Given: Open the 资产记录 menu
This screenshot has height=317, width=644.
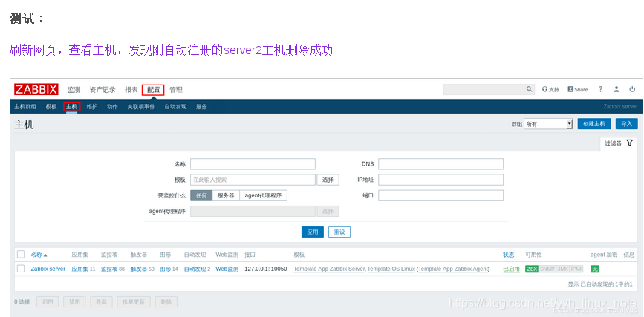Looking at the screenshot, I should tap(103, 90).
